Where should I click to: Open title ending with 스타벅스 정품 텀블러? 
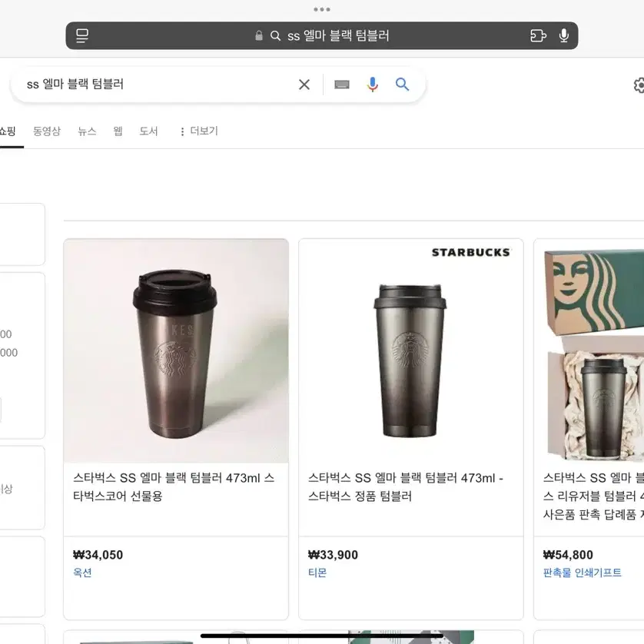point(406,486)
